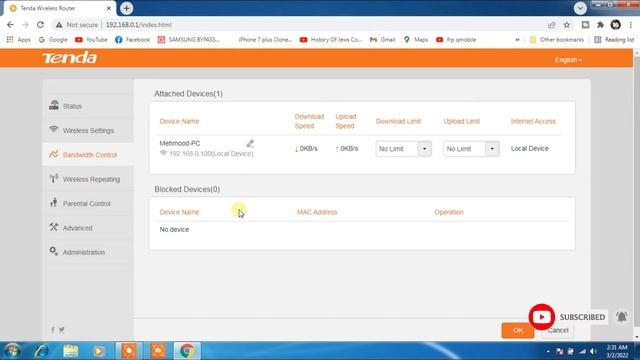Open the Gmail bookmark
This screenshot has width=640, height=360.
tap(383, 40)
